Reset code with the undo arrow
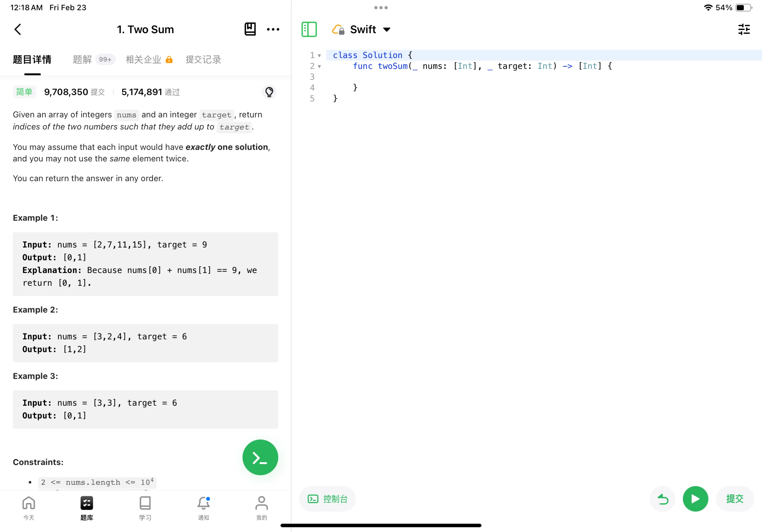Viewport: 762px width, 532px height. (x=662, y=499)
